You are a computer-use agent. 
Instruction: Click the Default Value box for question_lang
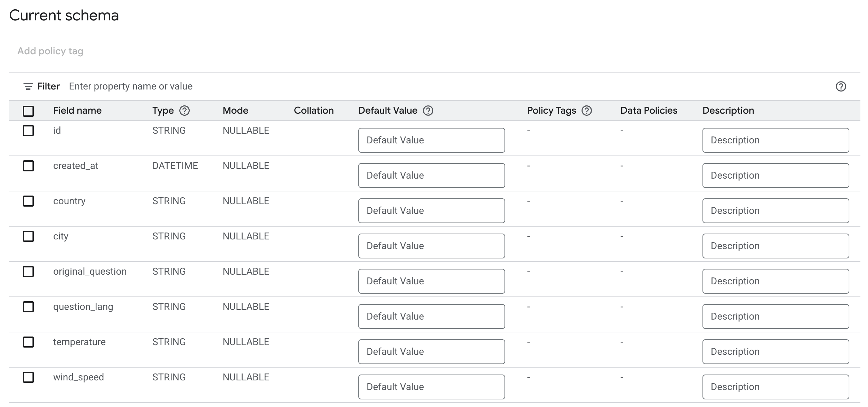click(431, 316)
